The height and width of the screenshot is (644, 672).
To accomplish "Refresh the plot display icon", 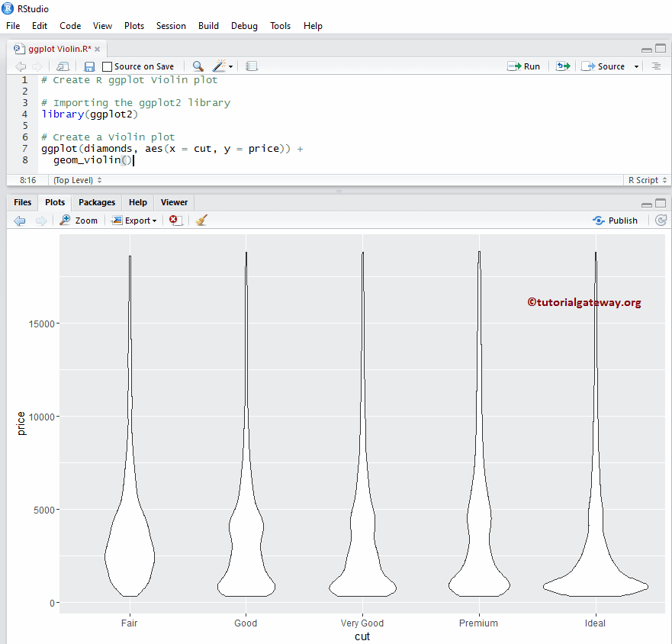I will point(661,221).
